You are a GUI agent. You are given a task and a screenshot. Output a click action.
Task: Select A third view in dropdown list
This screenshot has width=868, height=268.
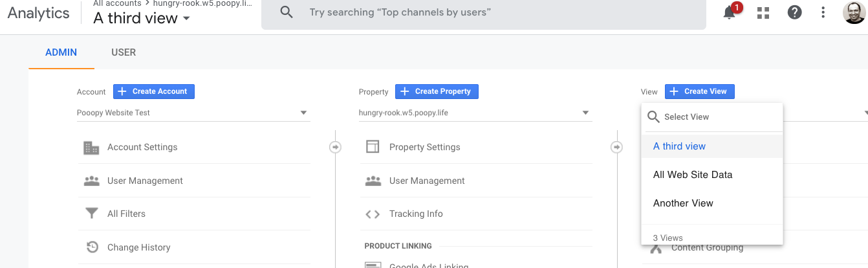click(712, 146)
